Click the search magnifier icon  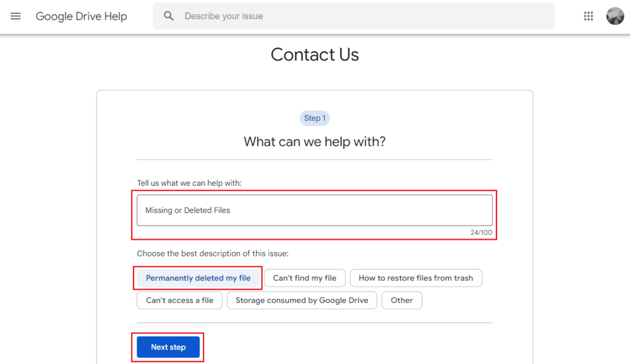pos(169,15)
